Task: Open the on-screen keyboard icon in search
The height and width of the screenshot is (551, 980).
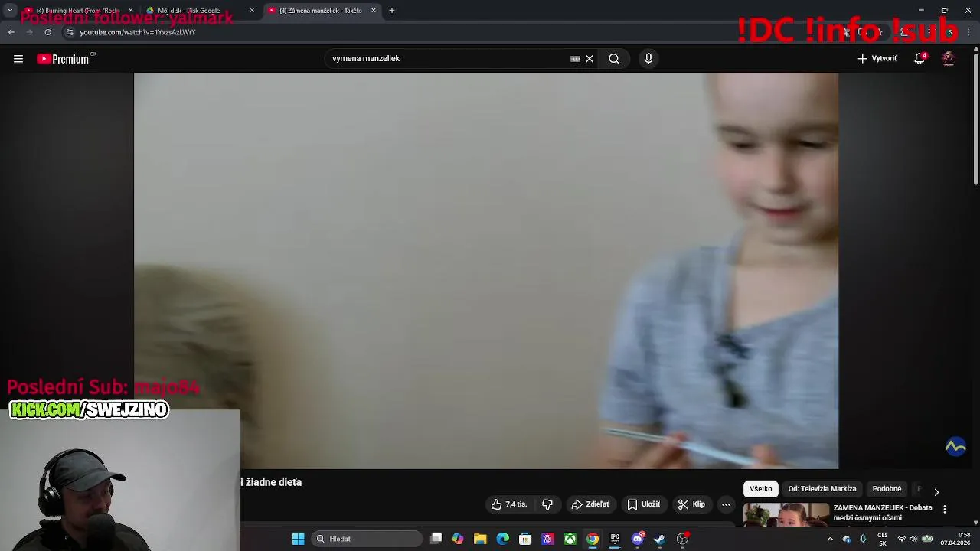Action: pyautogui.click(x=575, y=59)
